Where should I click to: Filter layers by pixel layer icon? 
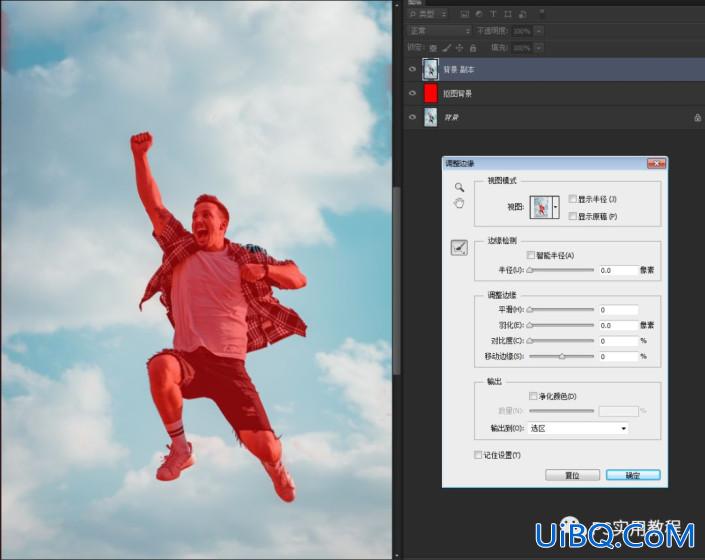(x=465, y=14)
